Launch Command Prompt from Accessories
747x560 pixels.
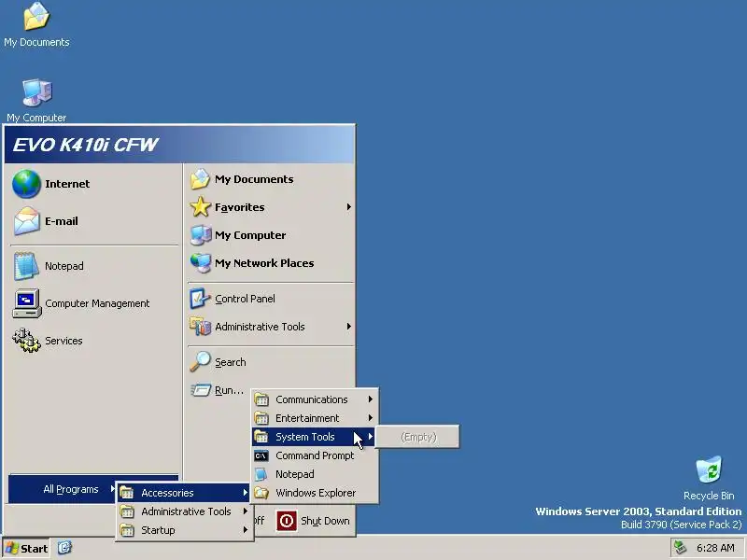[315, 455]
